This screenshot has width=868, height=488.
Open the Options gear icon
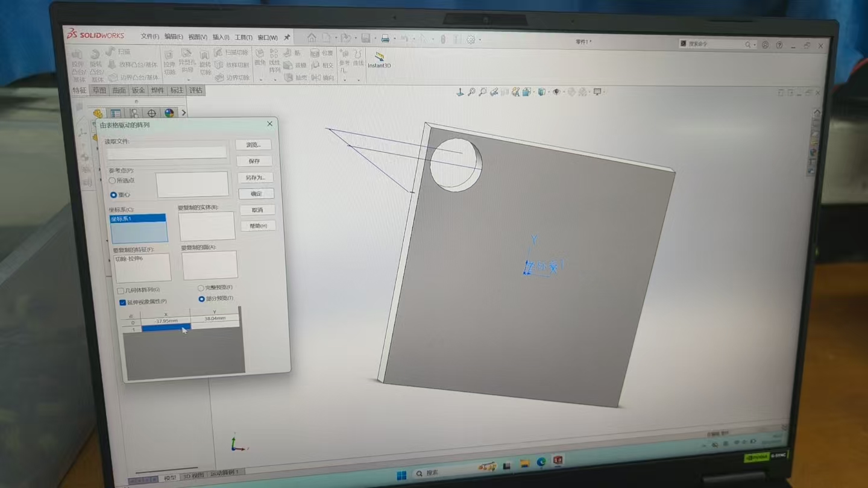click(x=471, y=40)
